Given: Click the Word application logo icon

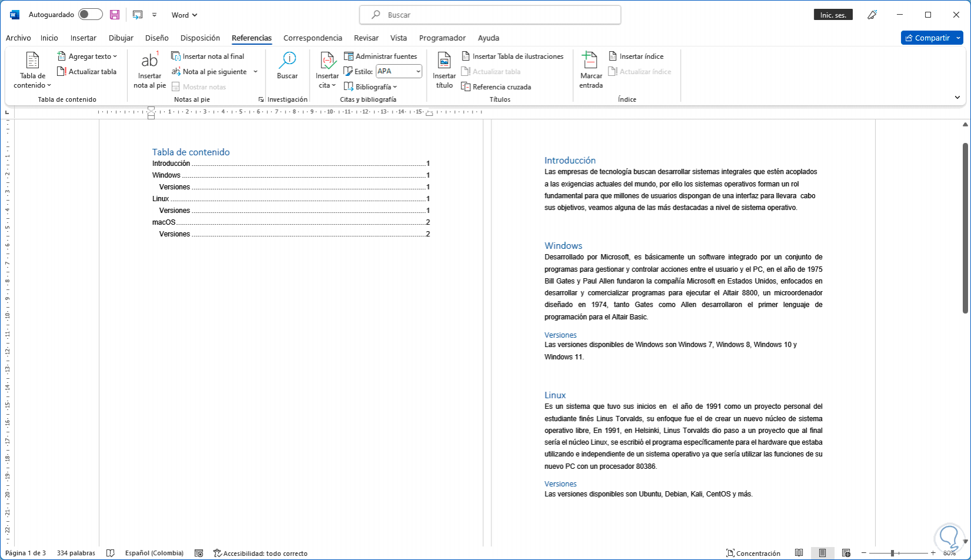Looking at the screenshot, I should click(15, 15).
